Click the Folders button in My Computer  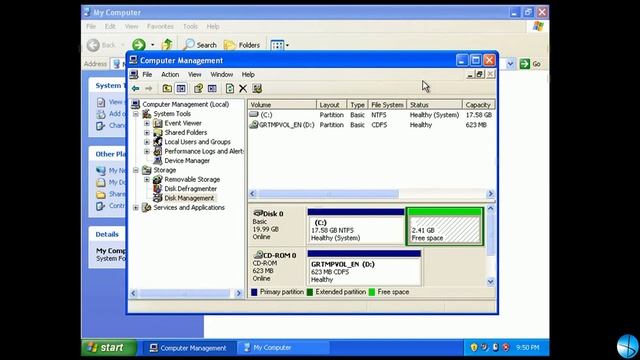pyautogui.click(x=242, y=45)
